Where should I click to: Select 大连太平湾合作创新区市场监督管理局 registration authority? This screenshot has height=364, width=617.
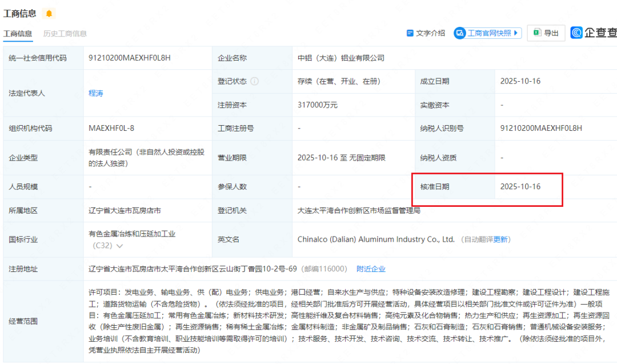359,210
